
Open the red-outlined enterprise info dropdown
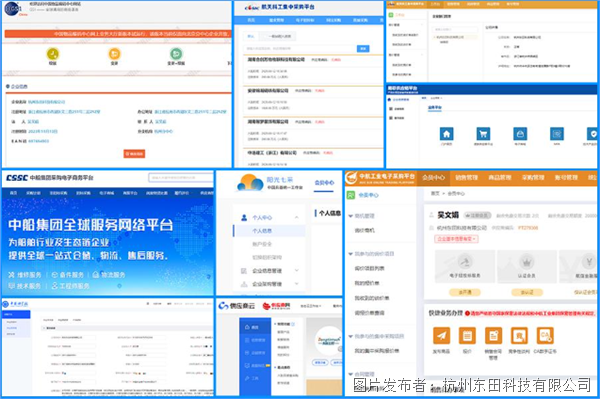456,239
